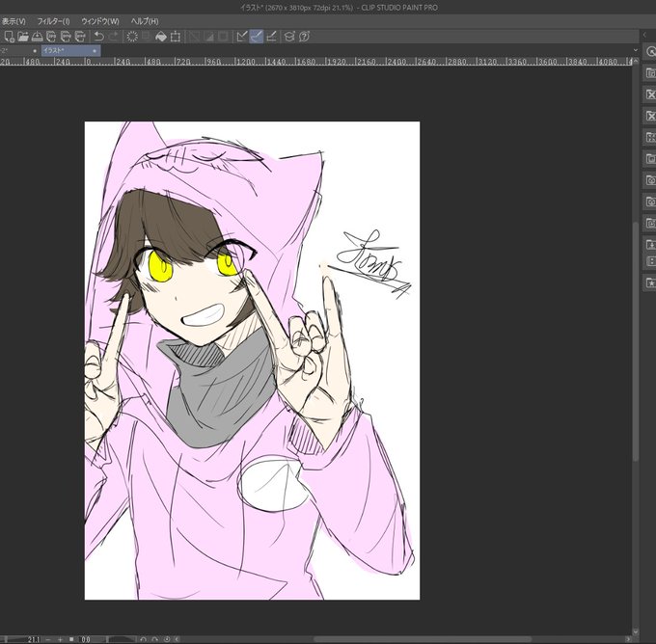Viewport: 656px width, 644px height.
Task: Fill with the paint bucket icon
Action: point(161,37)
